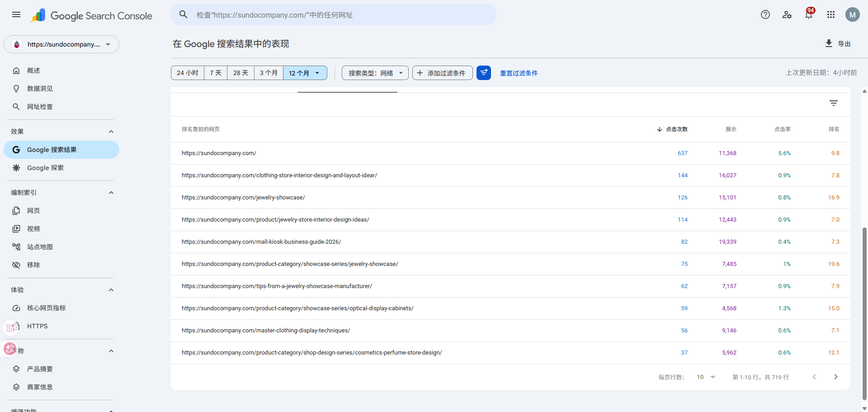This screenshot has width=868, height=412.
Task: Click the export download icon
Action: 829,43
